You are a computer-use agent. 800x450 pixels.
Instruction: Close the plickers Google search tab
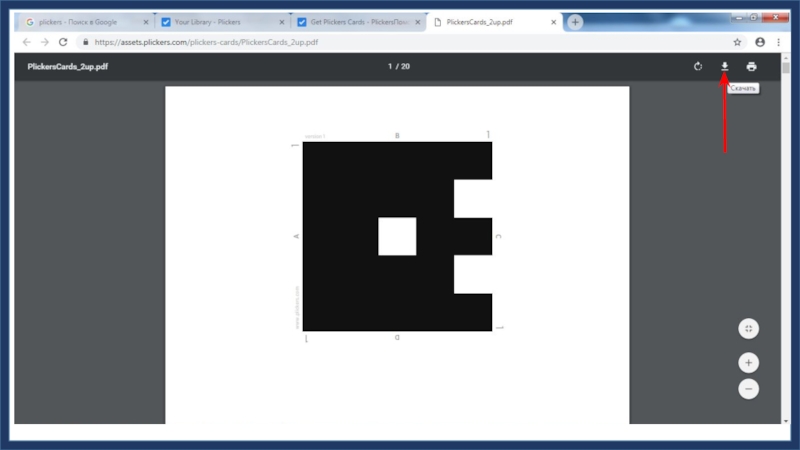[x=146, y=22]
